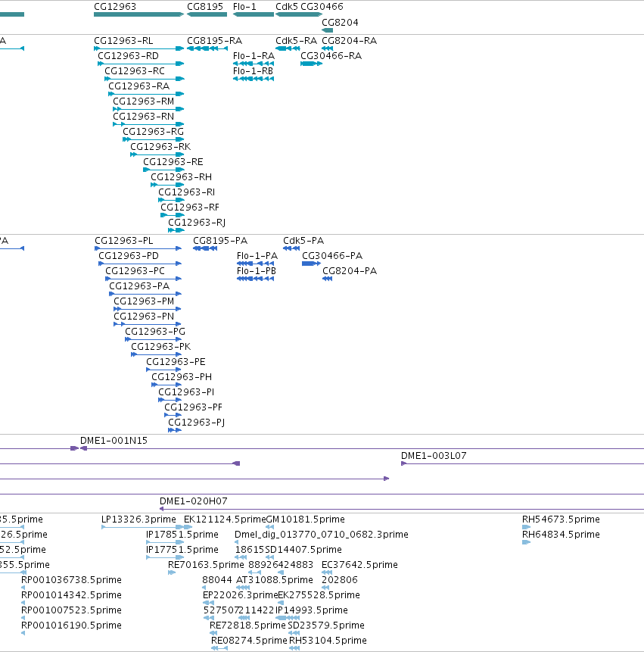Click EST label RP001014342.5prime
This screenshot has width=644, height=652.
[x=71, y=595]
